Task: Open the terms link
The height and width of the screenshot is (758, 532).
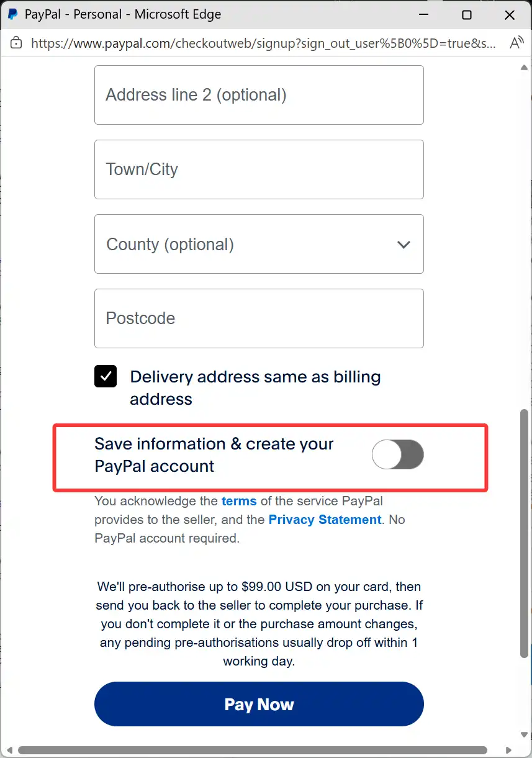Action: [x=238, y=501]
